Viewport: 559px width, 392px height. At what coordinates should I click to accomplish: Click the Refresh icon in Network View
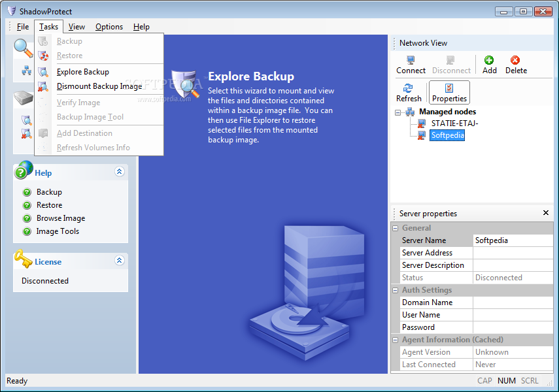click(408, 88)
